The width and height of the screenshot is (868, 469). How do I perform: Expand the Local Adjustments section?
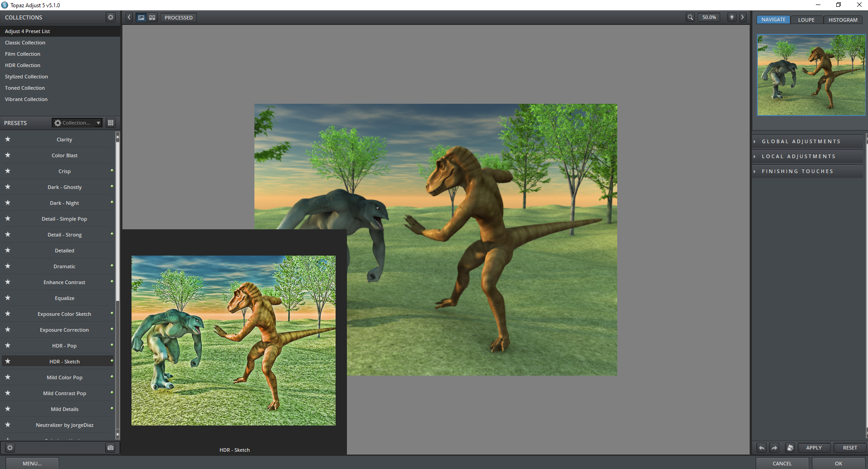pyautogui.click(x=808, y=156)
